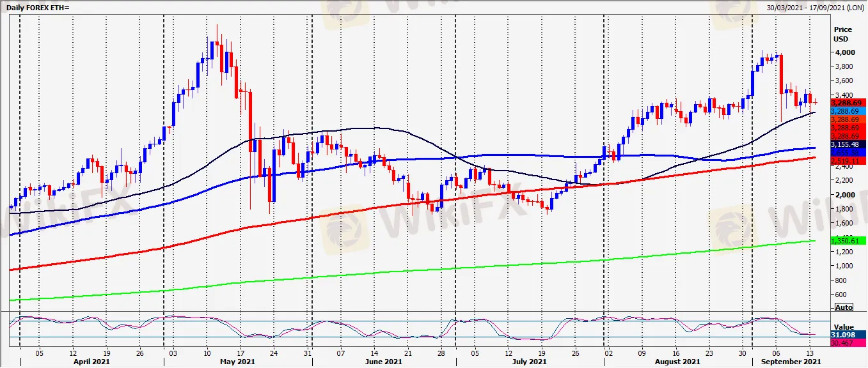This screenshot has width=868, height=368.
Task: Click the 4,000 price axis label
Action: (846, 52)
